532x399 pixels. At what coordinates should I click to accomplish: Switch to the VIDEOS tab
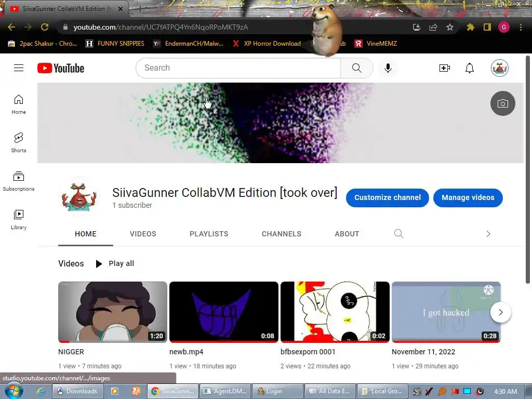click(143, 234)
